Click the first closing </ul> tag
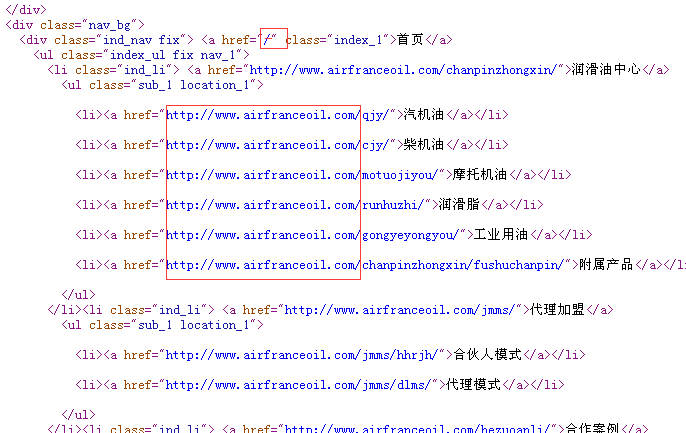 pos(78,295)
